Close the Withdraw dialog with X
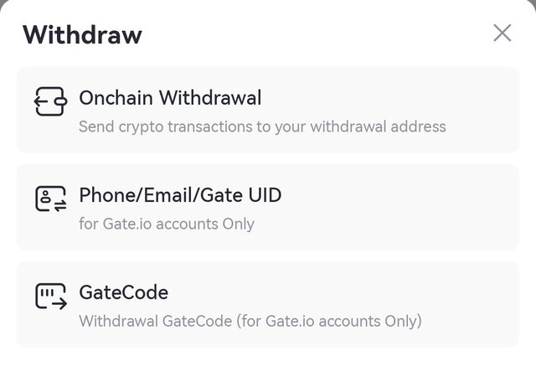 (502, 34)
